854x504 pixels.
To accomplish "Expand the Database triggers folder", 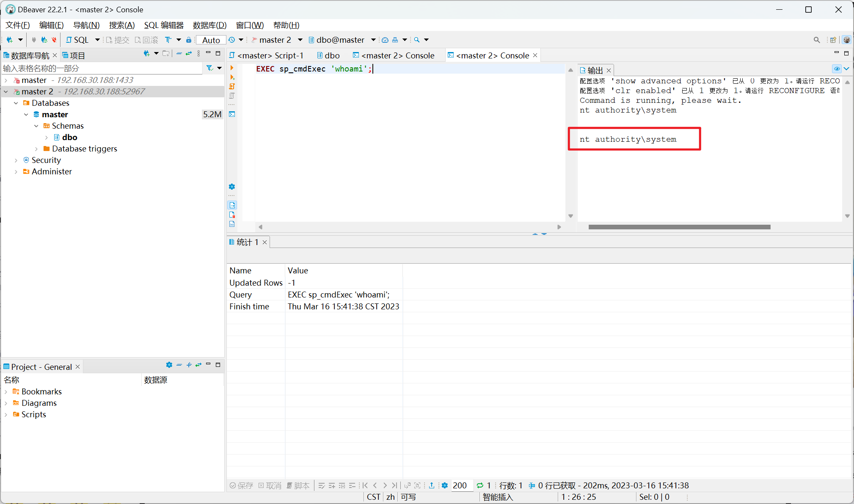I will tap(36, 149).
